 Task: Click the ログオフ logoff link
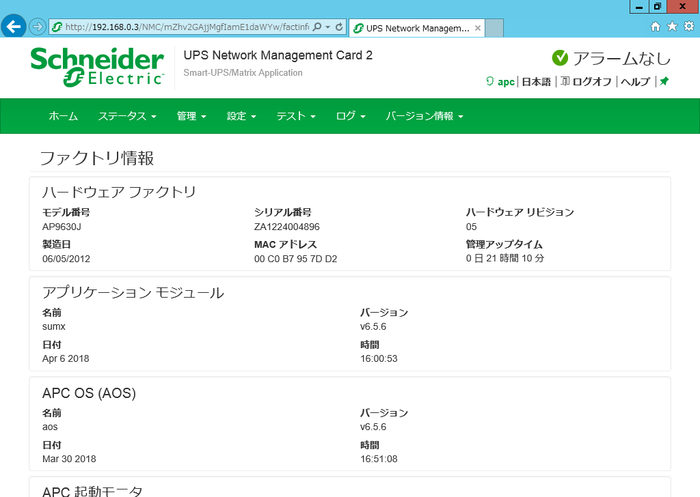[592, 82]
